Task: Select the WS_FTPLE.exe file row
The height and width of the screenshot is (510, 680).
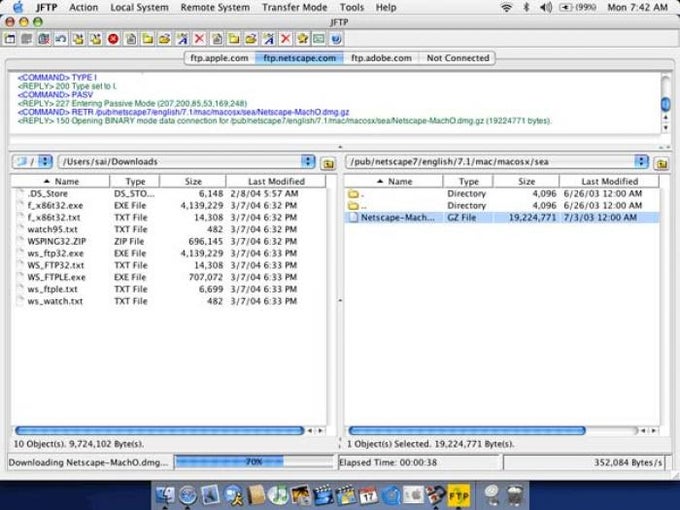Action: click(x=168, y=277)
